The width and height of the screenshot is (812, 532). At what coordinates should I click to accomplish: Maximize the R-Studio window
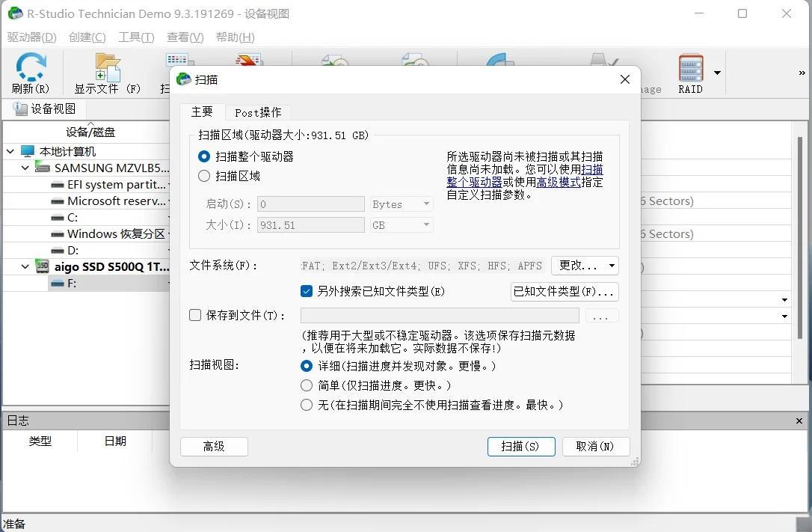[x=742, y=13]
